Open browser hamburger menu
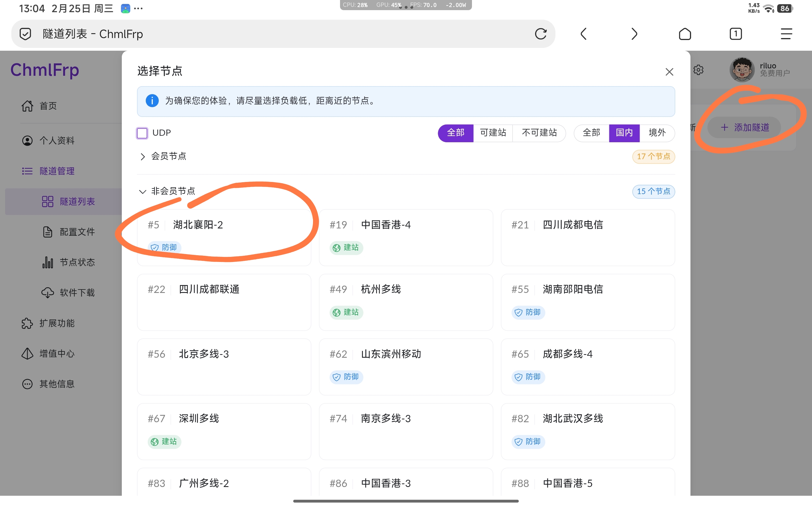 pos(786,34)
